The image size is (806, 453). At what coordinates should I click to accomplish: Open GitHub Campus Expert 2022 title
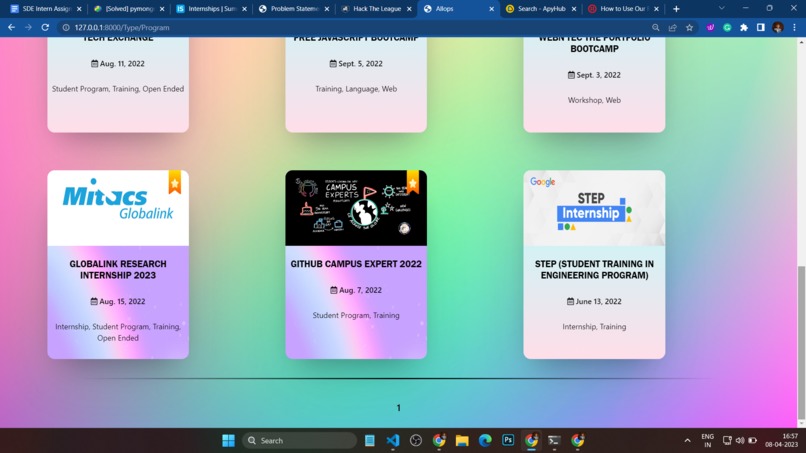(356, 264)
